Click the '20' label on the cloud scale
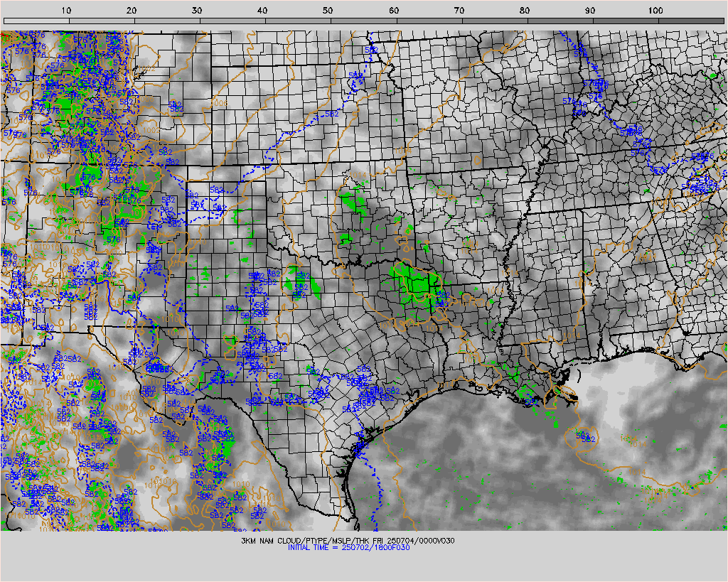The height and width of the screenshot is (582, 728). click(132, 11)
